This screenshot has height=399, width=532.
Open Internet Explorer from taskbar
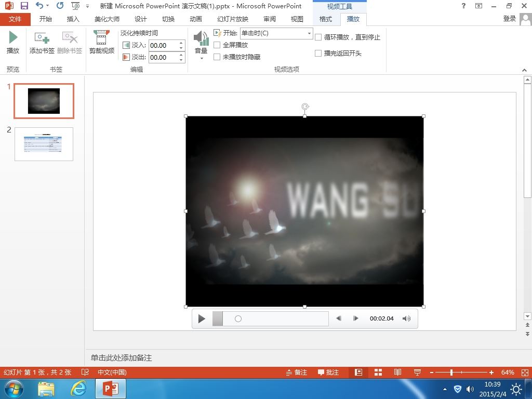[78, 389]
